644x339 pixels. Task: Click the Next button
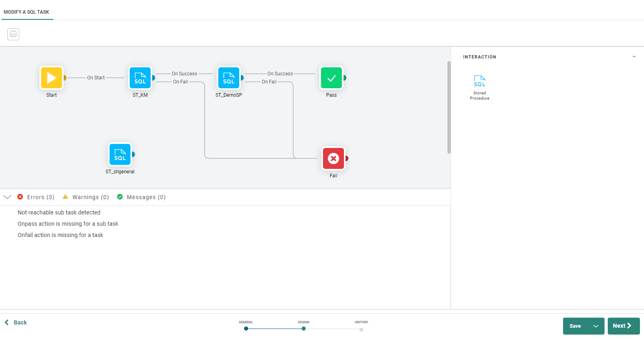tap(623, 326)
